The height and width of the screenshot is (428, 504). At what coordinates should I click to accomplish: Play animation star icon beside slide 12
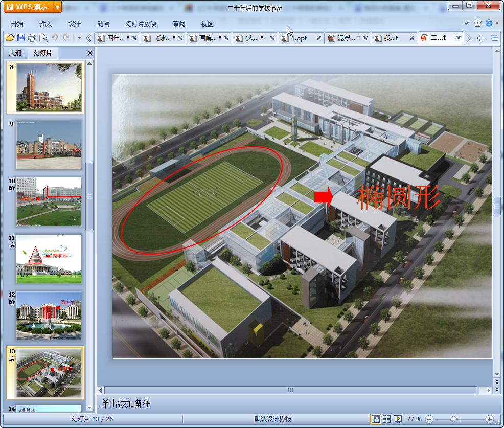pos(12,302)
